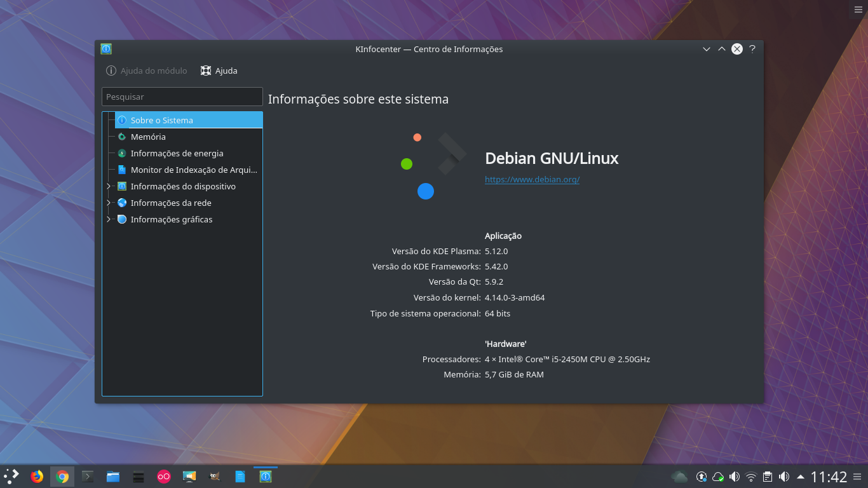868x488 pixels.
Task: Click the Pesquisar search field
Action: (x=182, y=97)
